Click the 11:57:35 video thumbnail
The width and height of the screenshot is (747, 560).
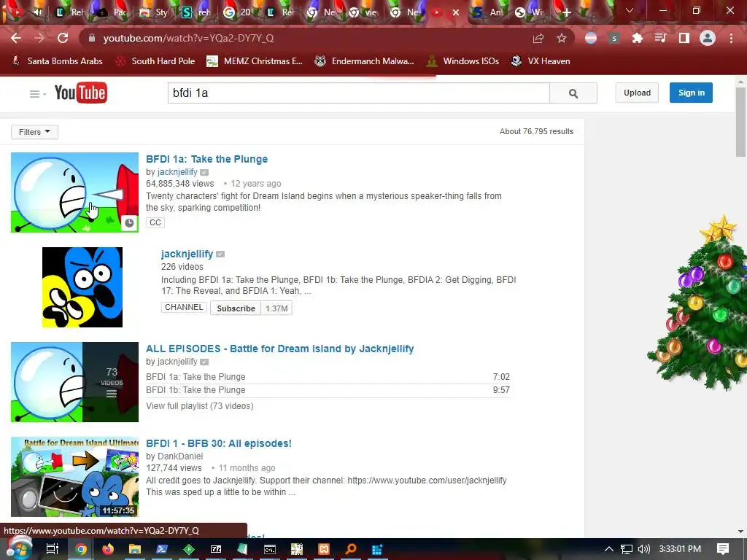coord(75,477)
